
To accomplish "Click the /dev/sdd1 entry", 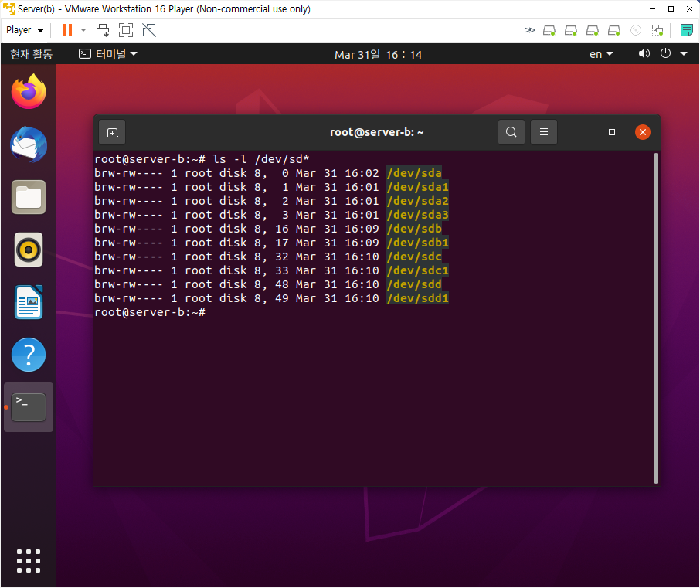I will coord(418,298).
